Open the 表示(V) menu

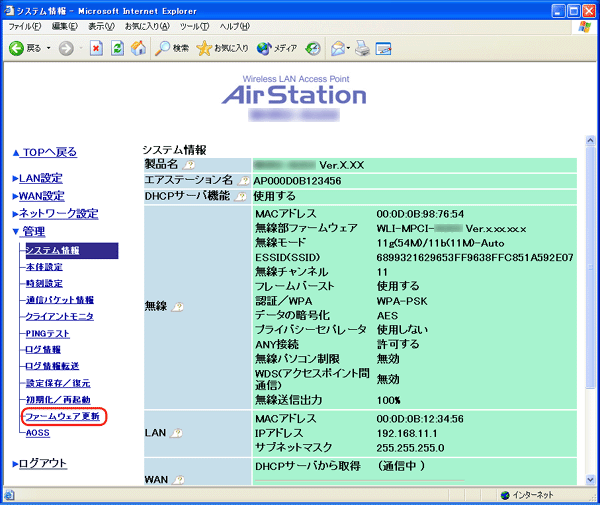101,26
